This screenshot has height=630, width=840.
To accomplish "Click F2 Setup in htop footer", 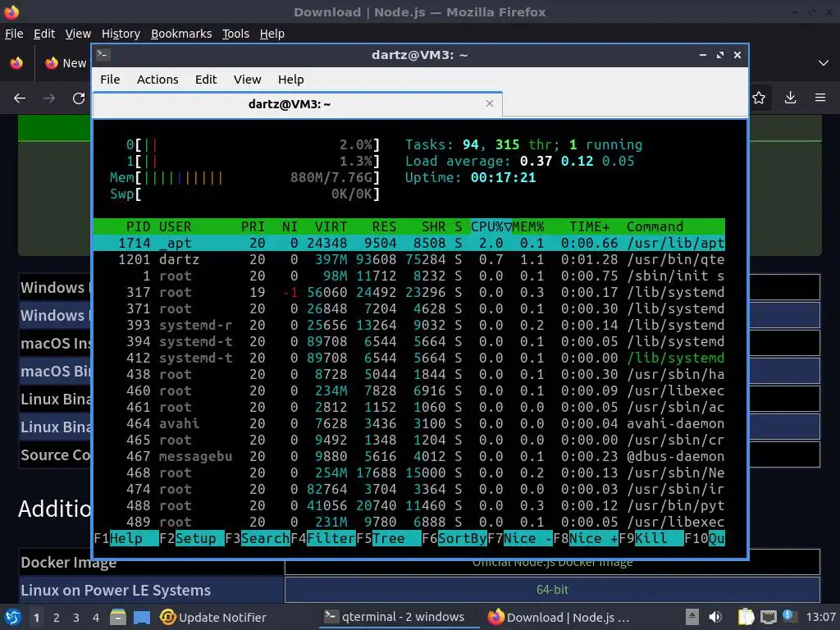I will coord(191,538).
